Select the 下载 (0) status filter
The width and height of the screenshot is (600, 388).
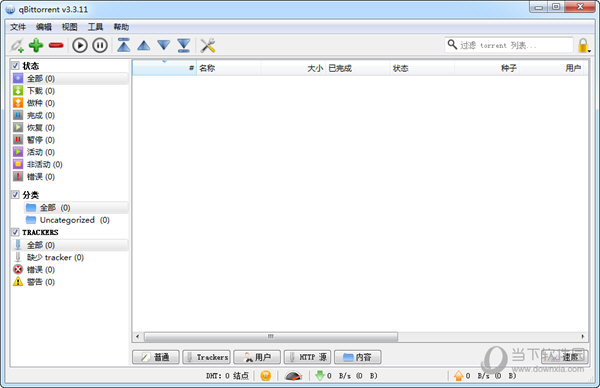70,91
